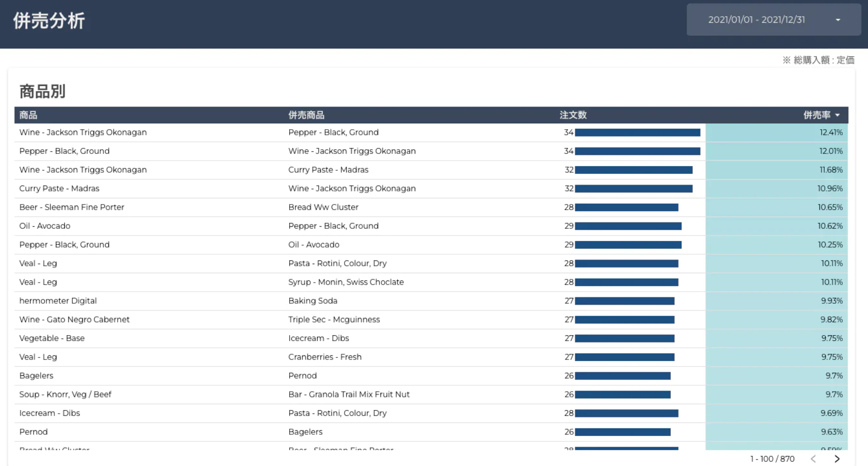
Task: Click Oil - Avocado in 併売商品 column
Action: pyautogui.click(x=314, y=245)
